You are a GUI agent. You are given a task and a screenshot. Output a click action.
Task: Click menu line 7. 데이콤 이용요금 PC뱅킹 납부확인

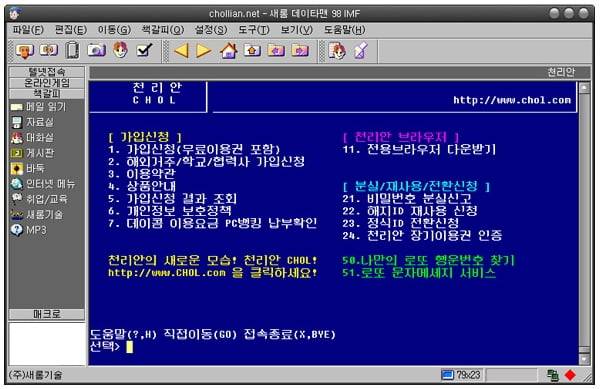point(212,223)
